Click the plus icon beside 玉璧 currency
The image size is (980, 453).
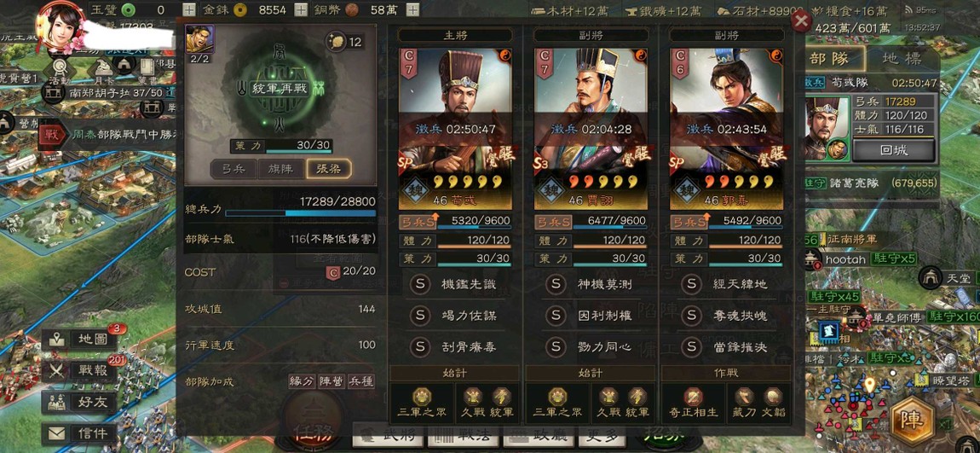(189, 9)
